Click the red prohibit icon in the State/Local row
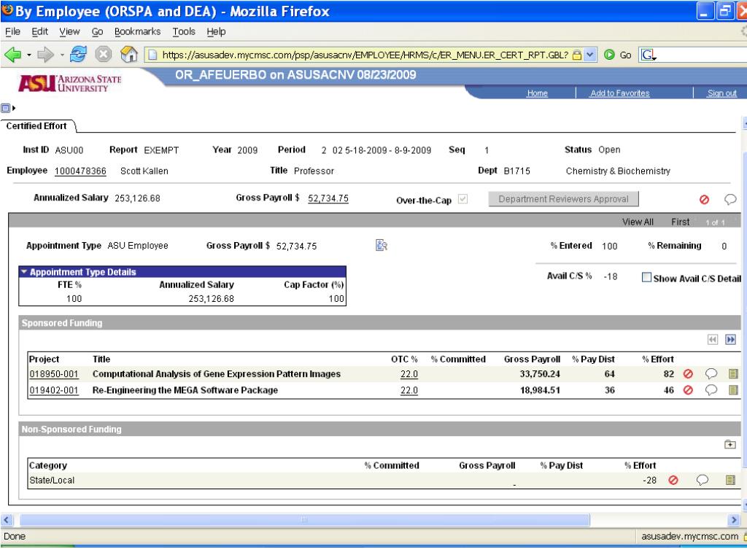Screen dimensions: 747x560 pos(673,480)
